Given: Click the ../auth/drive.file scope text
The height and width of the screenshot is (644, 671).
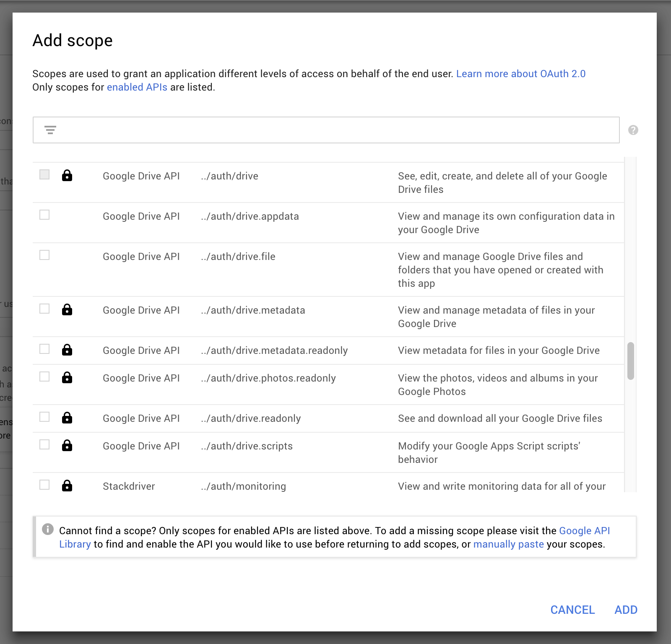Looking at the screenshot, I should (x=238, y=257).
